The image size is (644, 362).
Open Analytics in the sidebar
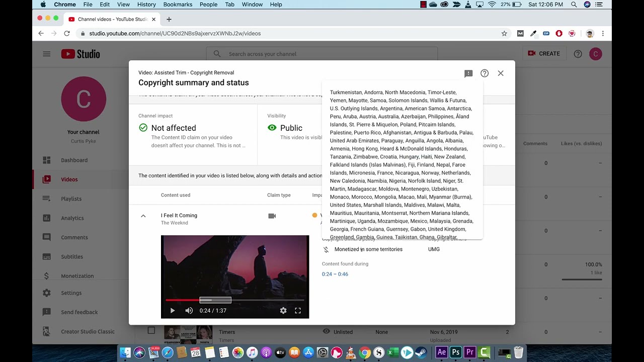(80, 218)
